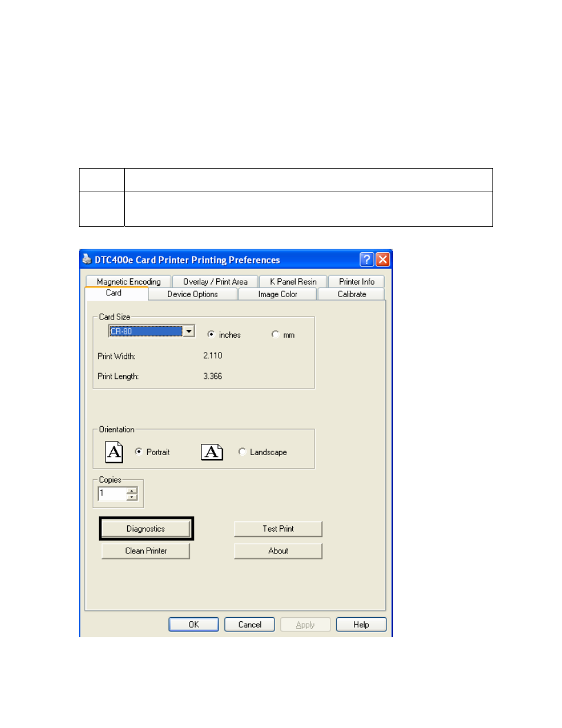
Task: Choose Portrait orientation radio button
Action: click(138, 452)
